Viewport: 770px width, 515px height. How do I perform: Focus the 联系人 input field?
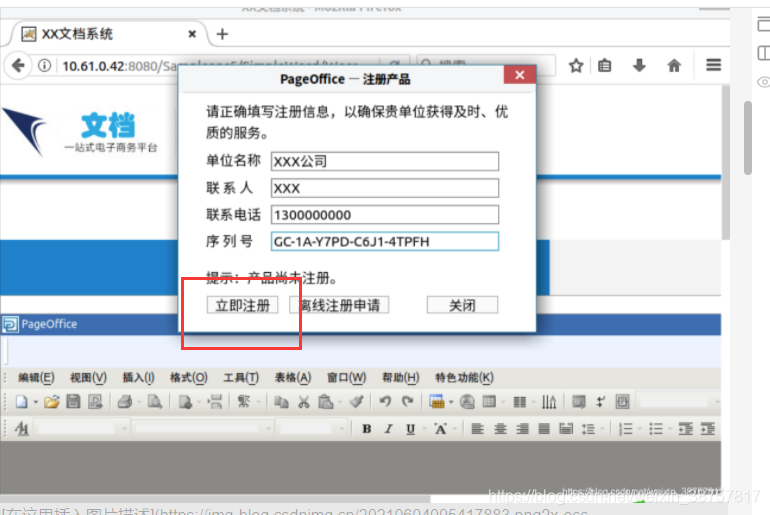385,188
